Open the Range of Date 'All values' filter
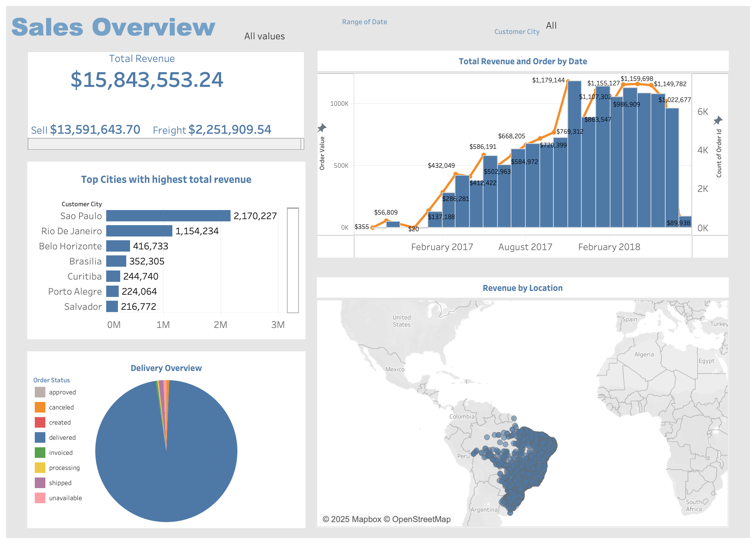 coord(265,36)
